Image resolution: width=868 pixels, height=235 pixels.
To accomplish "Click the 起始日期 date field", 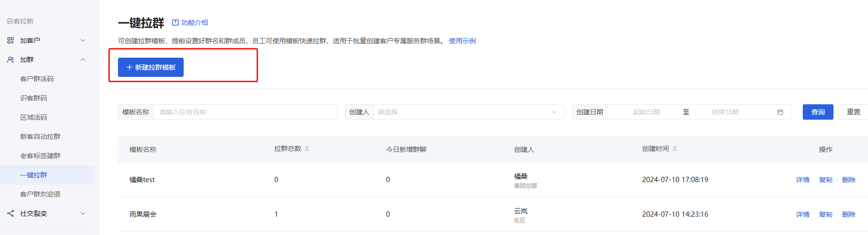I will [646, 112].
